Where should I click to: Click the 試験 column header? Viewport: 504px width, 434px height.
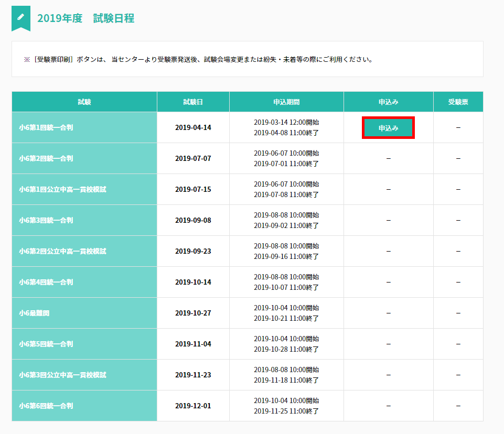pos(84,102)
